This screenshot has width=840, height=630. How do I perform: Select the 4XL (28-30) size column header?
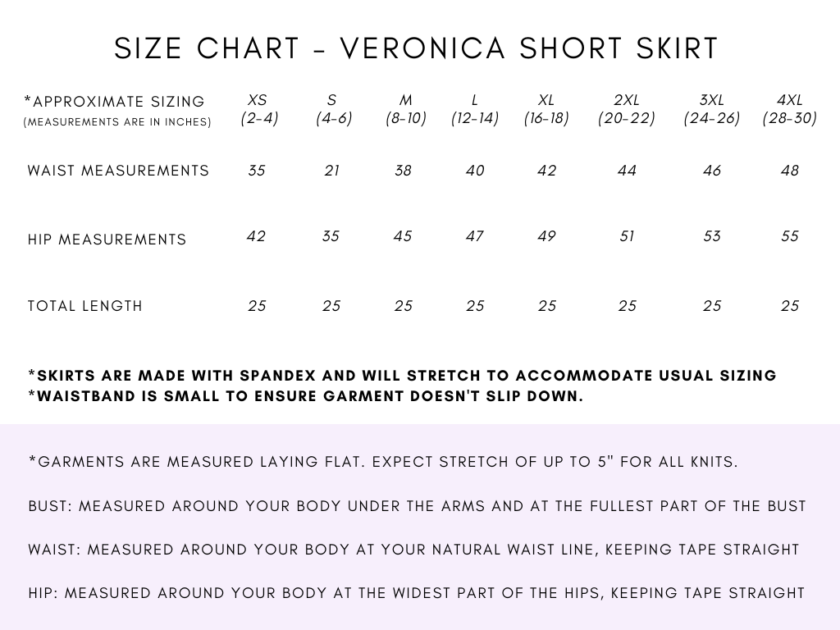(x=789, y=109)
